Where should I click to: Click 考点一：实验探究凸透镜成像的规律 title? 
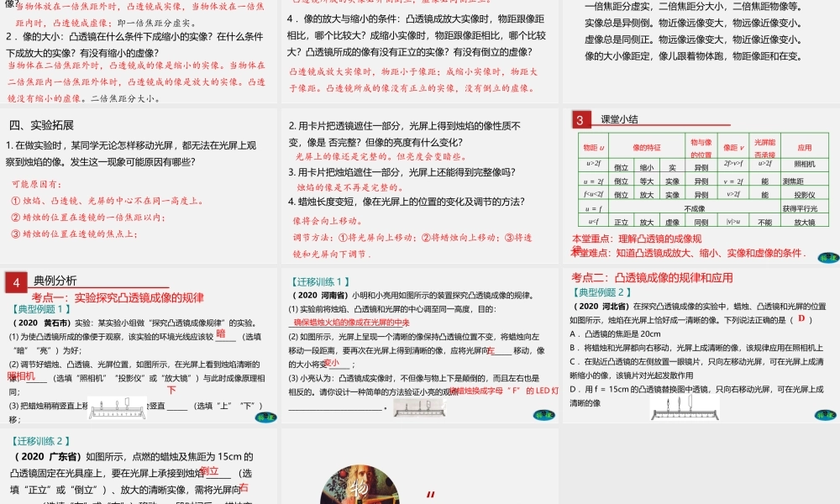[x=118, y=298]
